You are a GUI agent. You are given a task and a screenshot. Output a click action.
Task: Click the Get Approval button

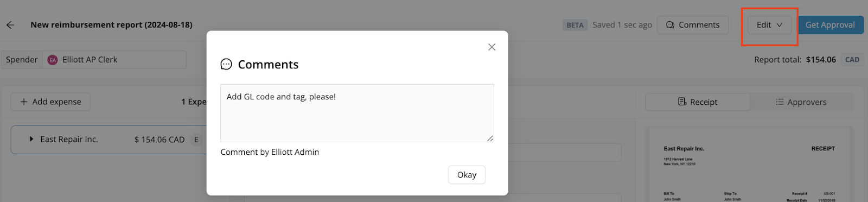tap(830, 25)
